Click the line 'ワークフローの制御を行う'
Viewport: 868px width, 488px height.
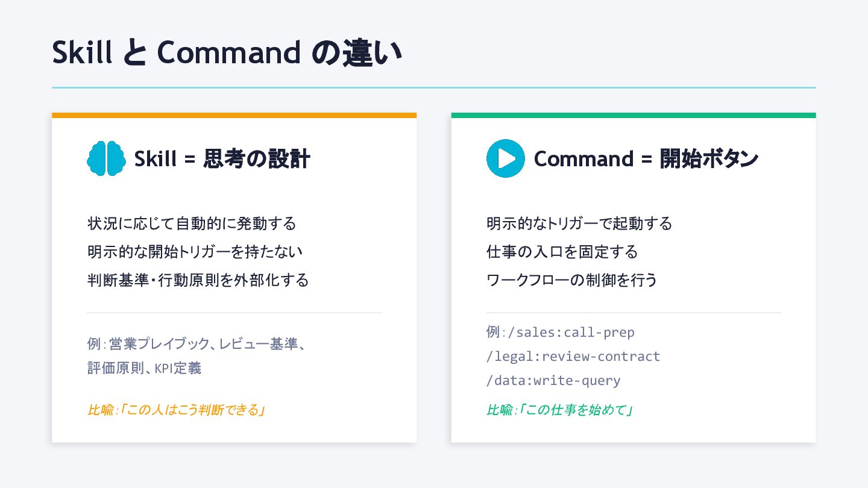tap(571, 280)
